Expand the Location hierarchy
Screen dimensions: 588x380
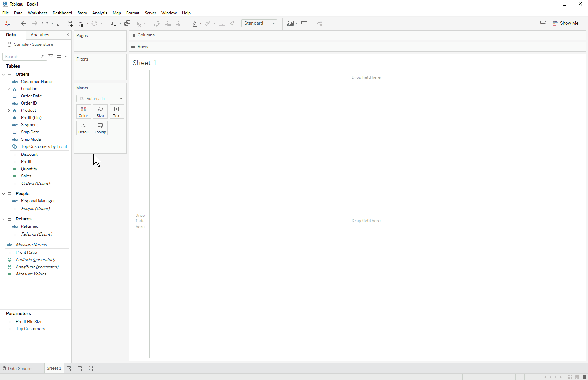coord(9,89)
